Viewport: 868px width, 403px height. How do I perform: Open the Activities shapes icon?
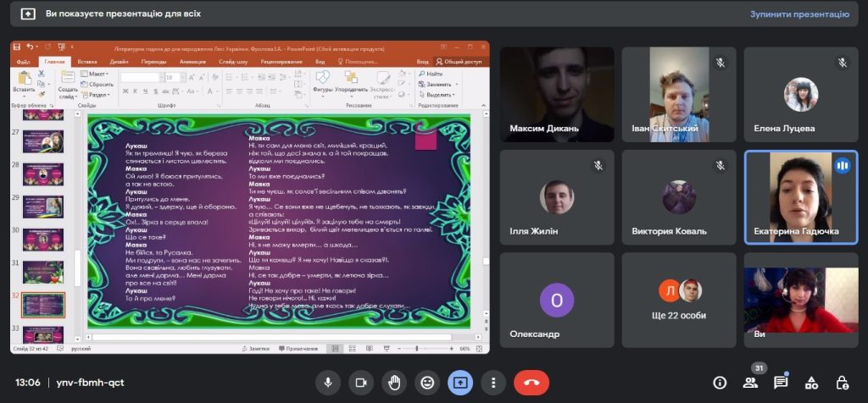point(811,382)
